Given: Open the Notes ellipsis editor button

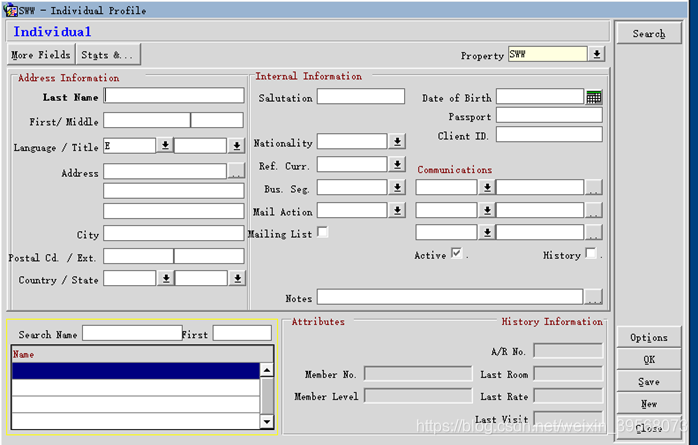Looking at the screenshot, I should coord(593,297).
